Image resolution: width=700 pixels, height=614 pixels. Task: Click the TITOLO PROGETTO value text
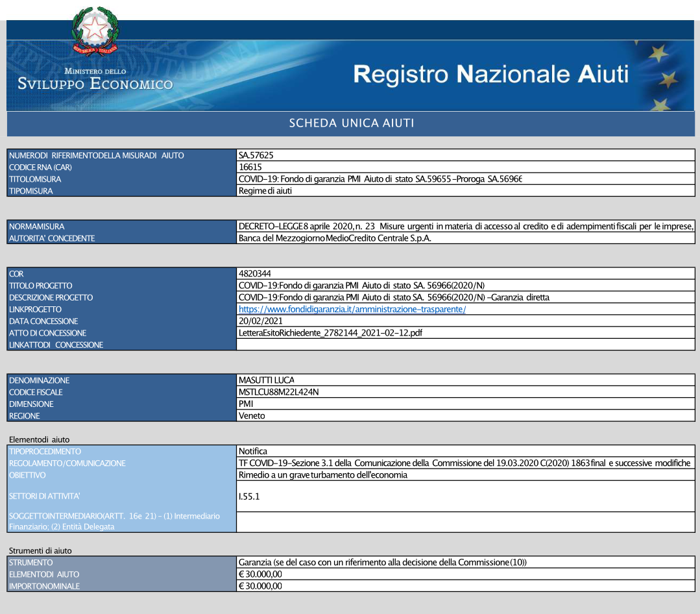coord(361,286)
